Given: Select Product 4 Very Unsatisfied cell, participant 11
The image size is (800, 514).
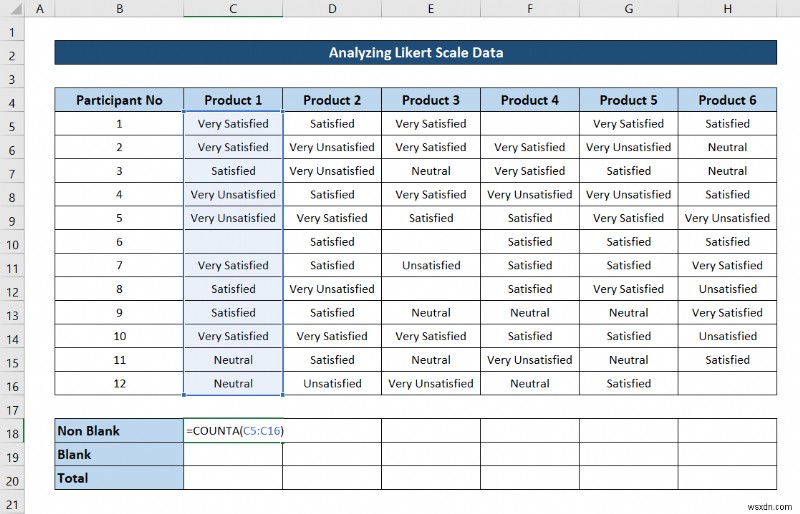Looking at the screenshot, I should (530, 360).
